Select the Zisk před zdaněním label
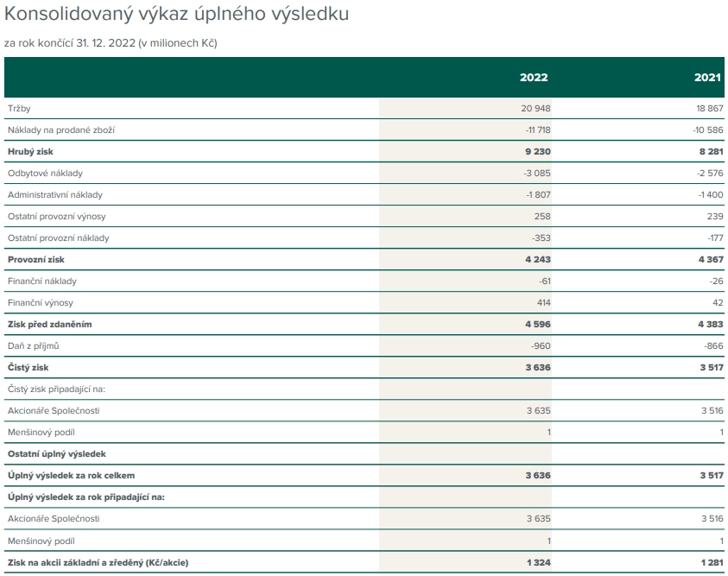Screen dimensions: 728x576 pos(50,325)
